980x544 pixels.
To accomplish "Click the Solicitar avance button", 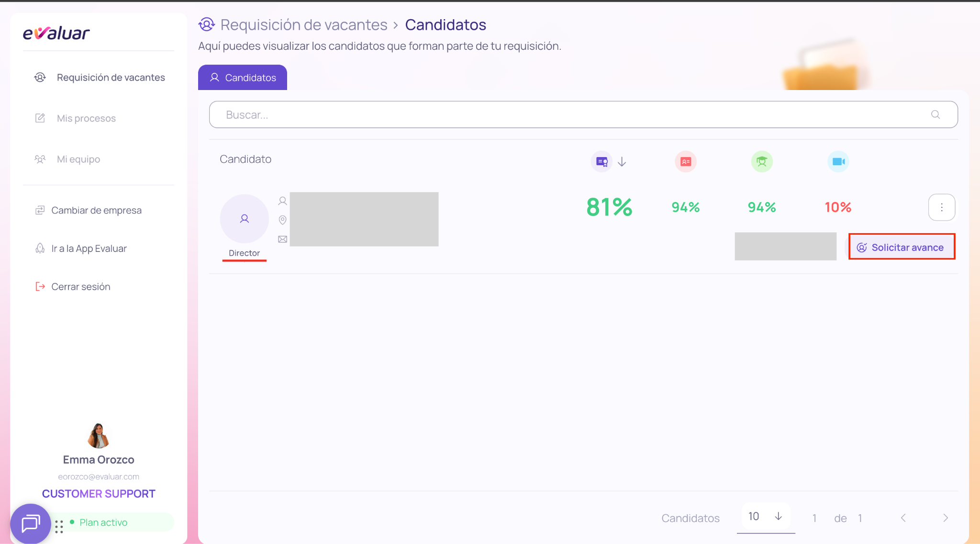I will [902, 247].
